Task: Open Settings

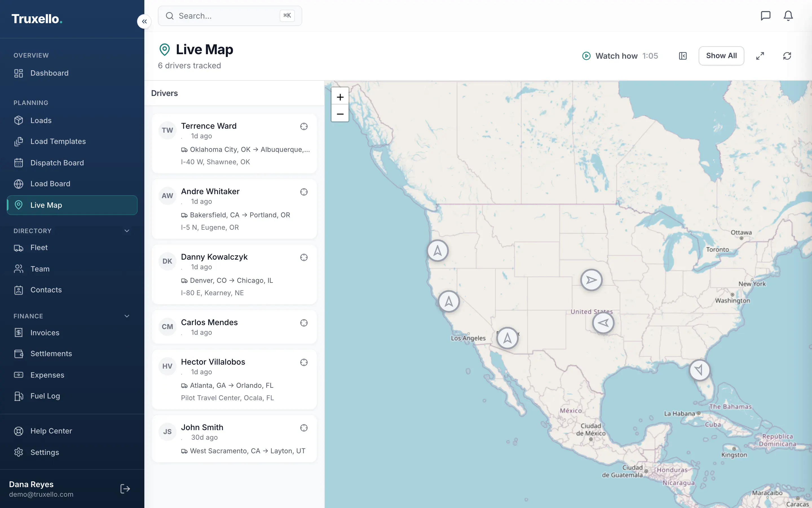Action: pyautogui.click(x=72, y=453)
